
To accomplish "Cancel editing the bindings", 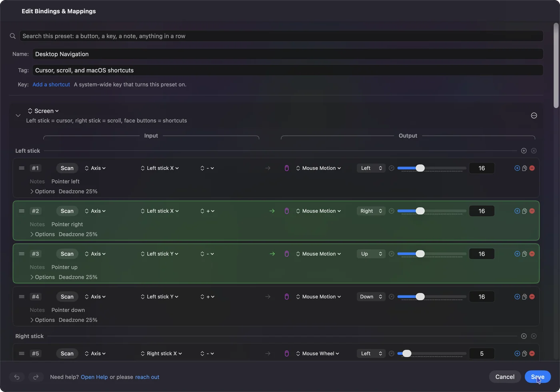I will click(x=505, y=377).
